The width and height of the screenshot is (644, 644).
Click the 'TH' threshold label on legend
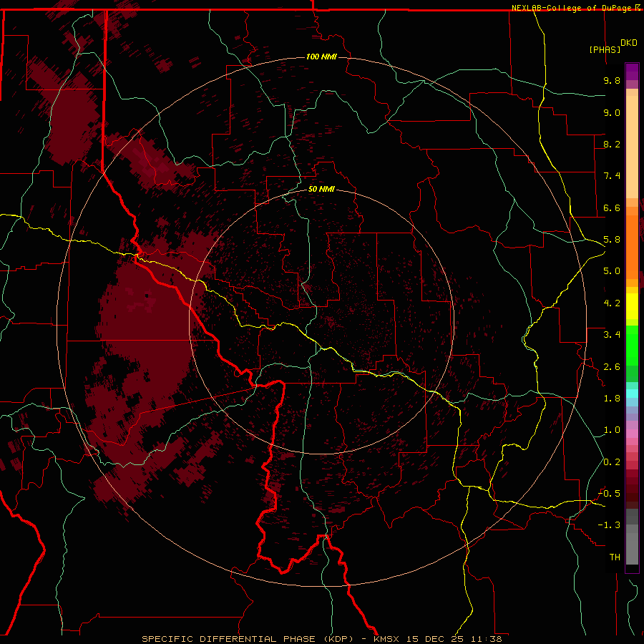[x=615, y=557]
